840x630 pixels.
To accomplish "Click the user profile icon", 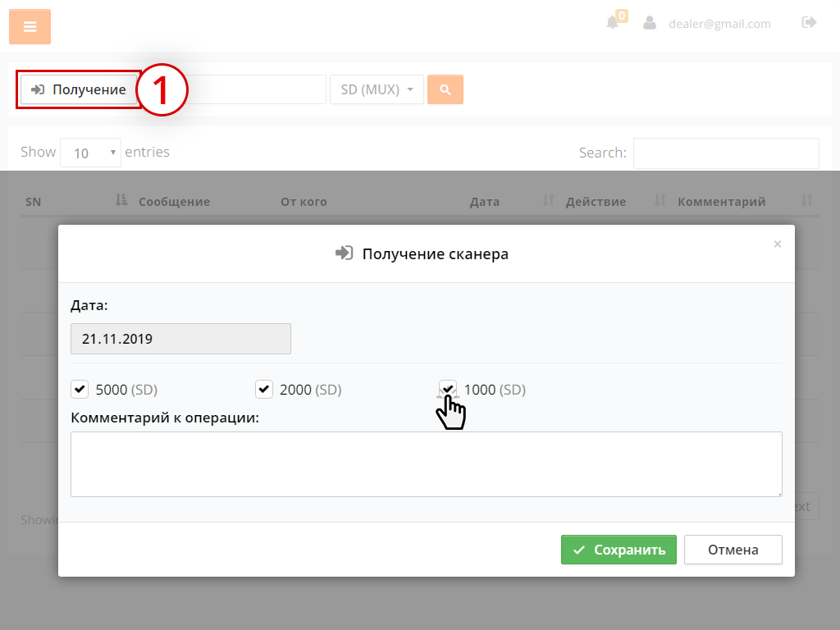I will [x=650, y=23].
